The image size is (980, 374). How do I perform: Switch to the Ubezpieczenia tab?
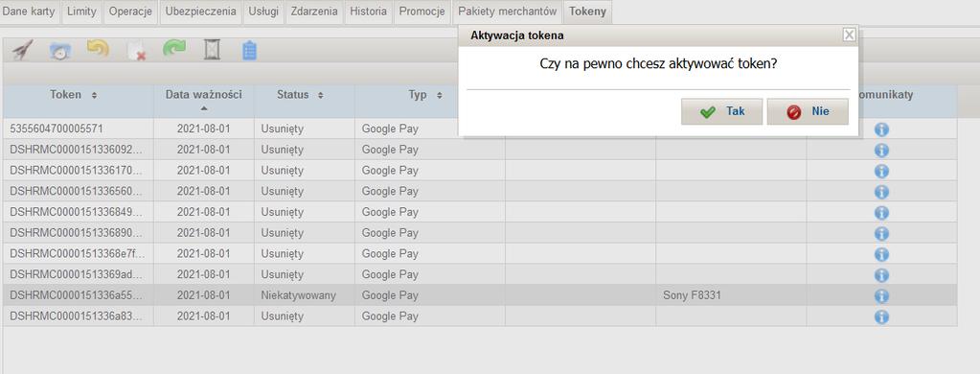[x=200, y=12]
